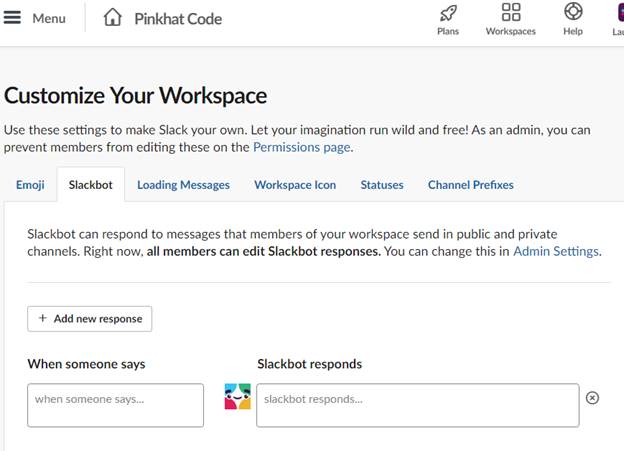Open the Admin Settings link

556,251
